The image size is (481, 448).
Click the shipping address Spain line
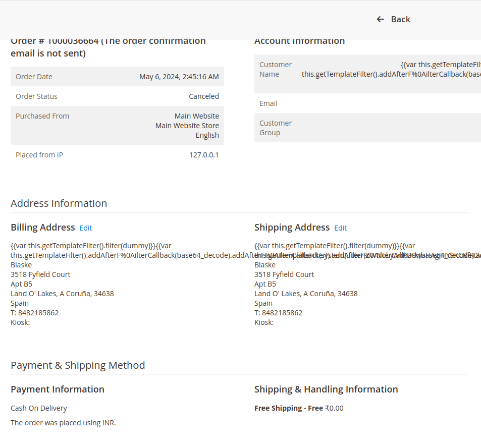tap(263, 303)
